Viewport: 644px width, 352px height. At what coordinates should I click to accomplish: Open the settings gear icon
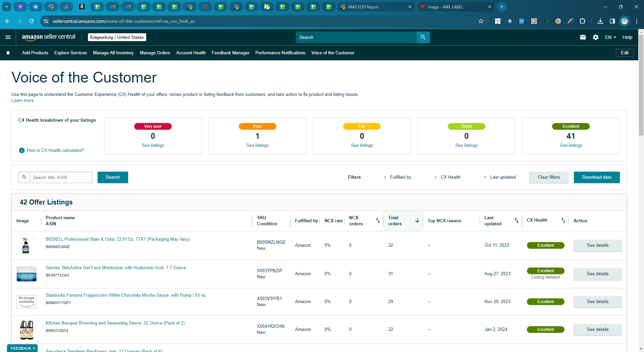(596, 37)
